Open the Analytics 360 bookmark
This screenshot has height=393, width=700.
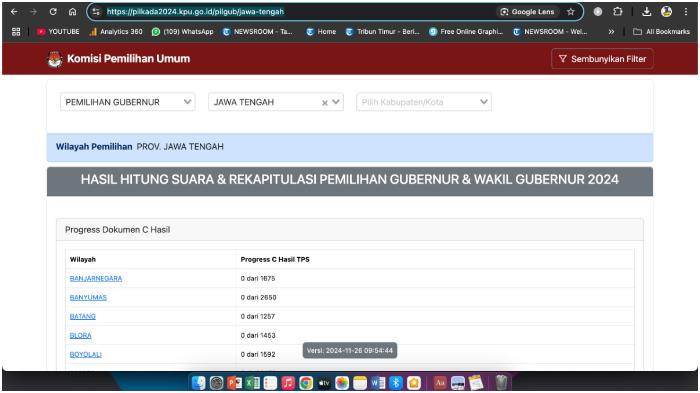pos(116,32)
